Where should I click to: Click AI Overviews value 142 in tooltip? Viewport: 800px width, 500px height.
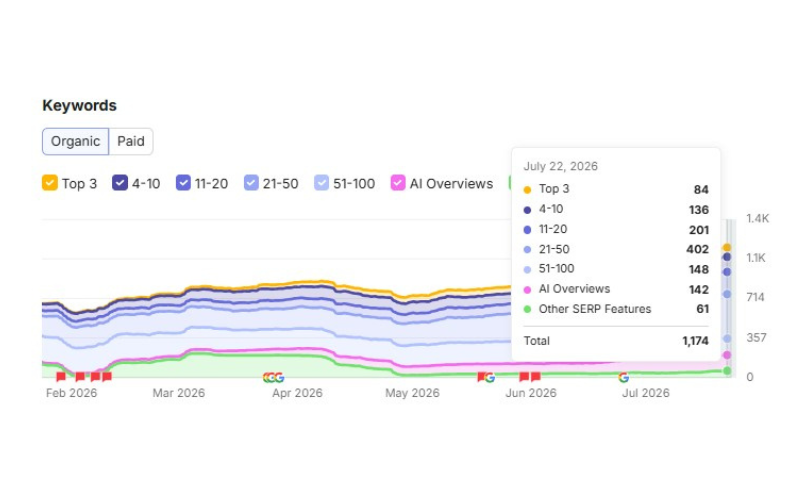[x=698, y=290]
